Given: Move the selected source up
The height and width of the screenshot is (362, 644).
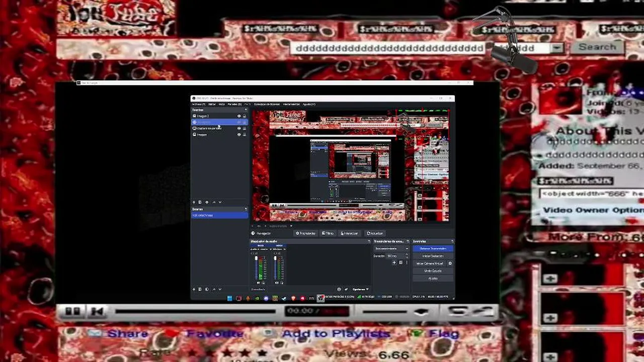Looking at the screenshot, I should click(214, 202).
